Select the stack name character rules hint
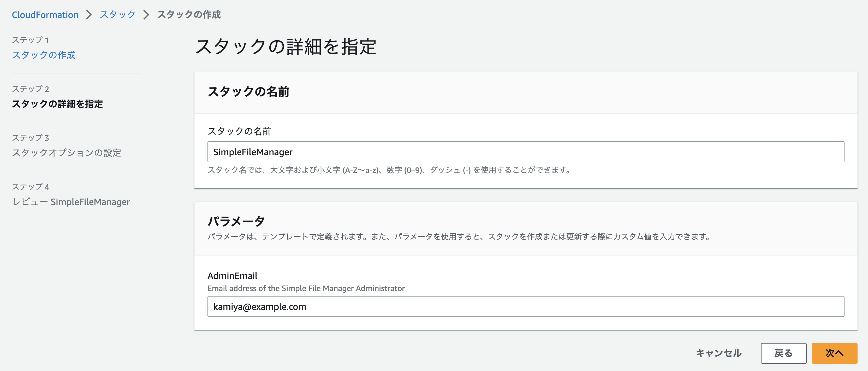The image size is (868, 371). pyautogui.click(x=390, y=170)
